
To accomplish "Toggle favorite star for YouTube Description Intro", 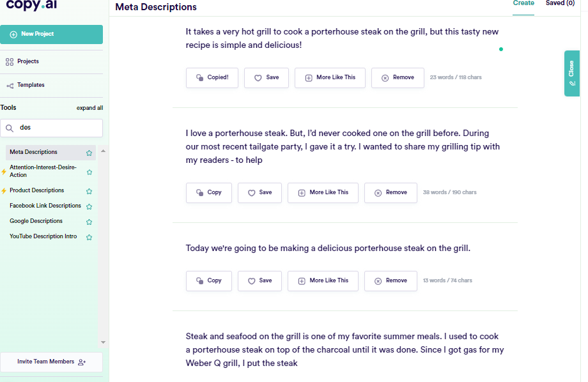I will pos(89,237).
